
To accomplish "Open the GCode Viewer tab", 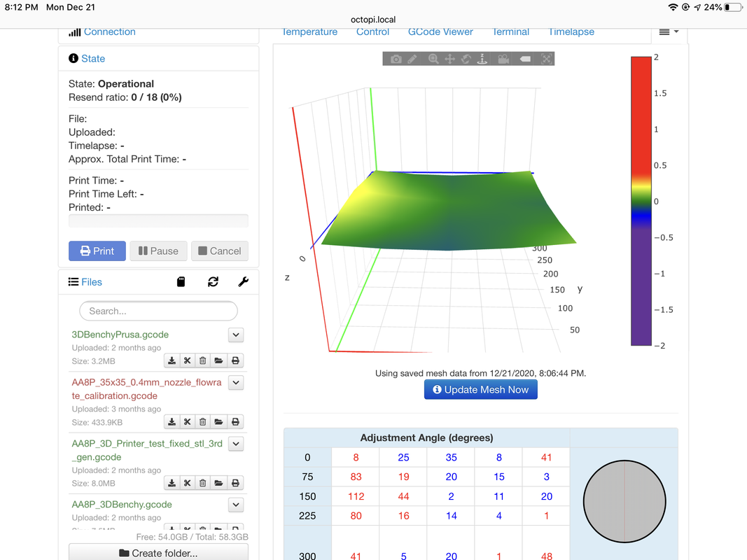I will tap(440, 32).
